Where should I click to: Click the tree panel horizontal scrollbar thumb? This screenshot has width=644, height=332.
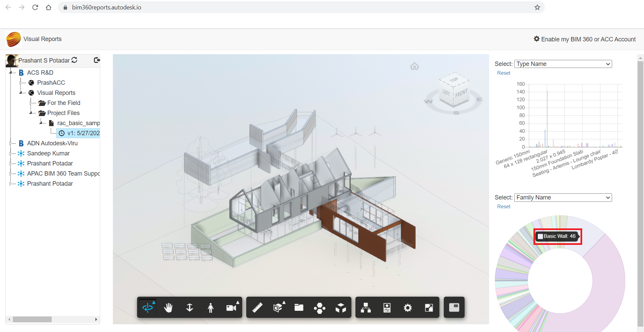[x=32, y=319]
